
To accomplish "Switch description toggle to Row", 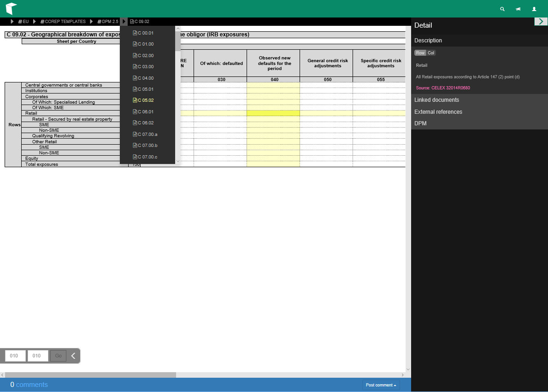I will click(420, 53).
